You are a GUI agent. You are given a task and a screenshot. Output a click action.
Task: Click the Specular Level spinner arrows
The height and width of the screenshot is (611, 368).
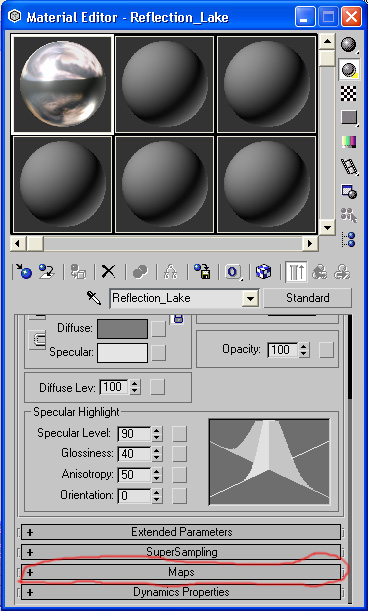pos(156,433)
